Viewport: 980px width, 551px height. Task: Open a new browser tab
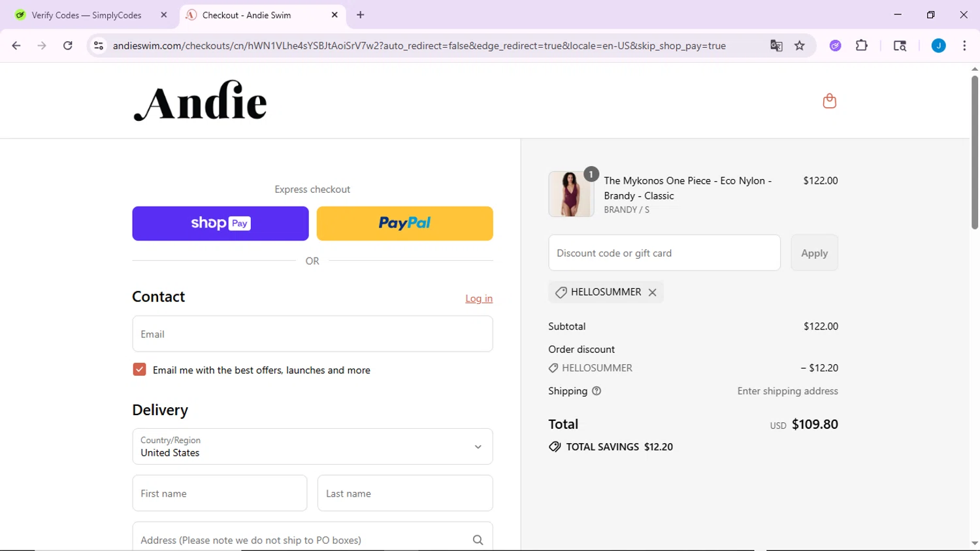coord(361,15)
